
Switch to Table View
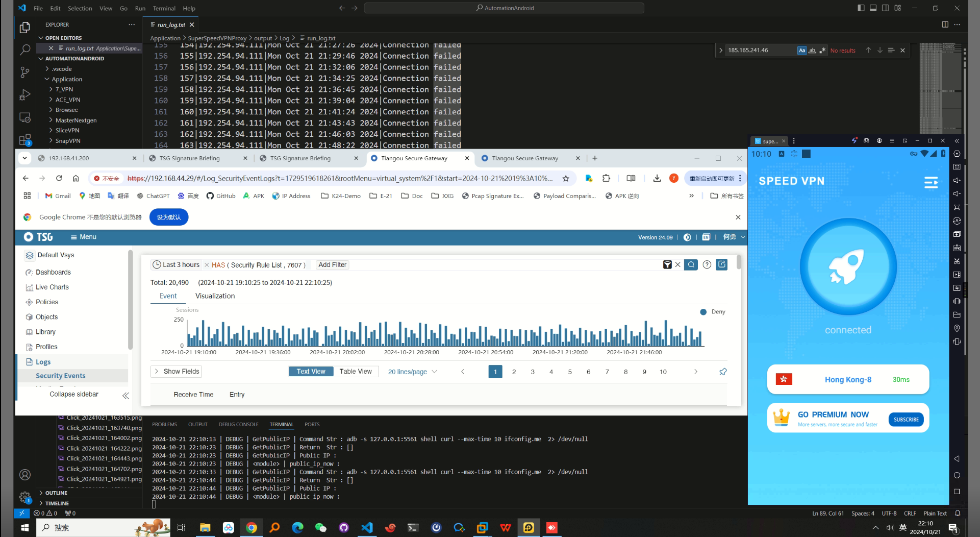click(356, 372)
